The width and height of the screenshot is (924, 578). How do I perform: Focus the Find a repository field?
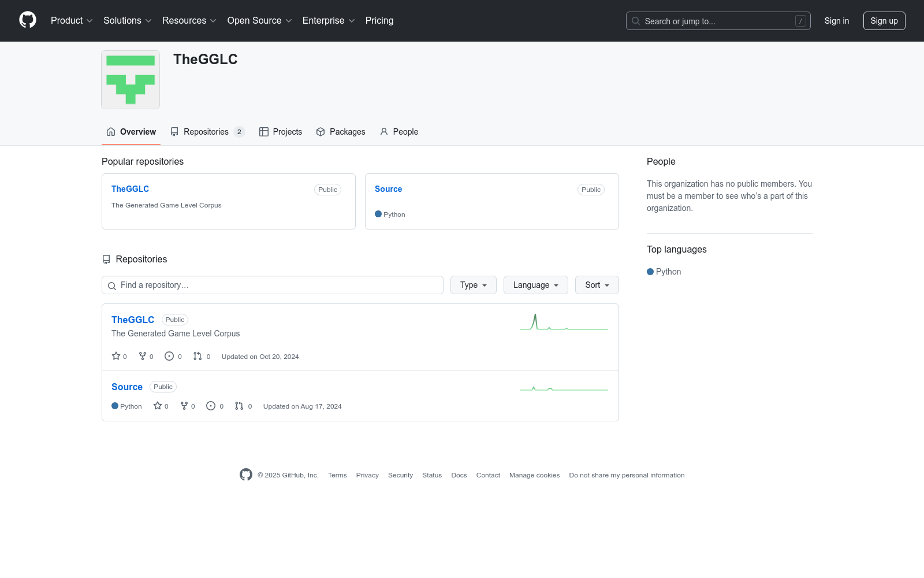(273, 285)
